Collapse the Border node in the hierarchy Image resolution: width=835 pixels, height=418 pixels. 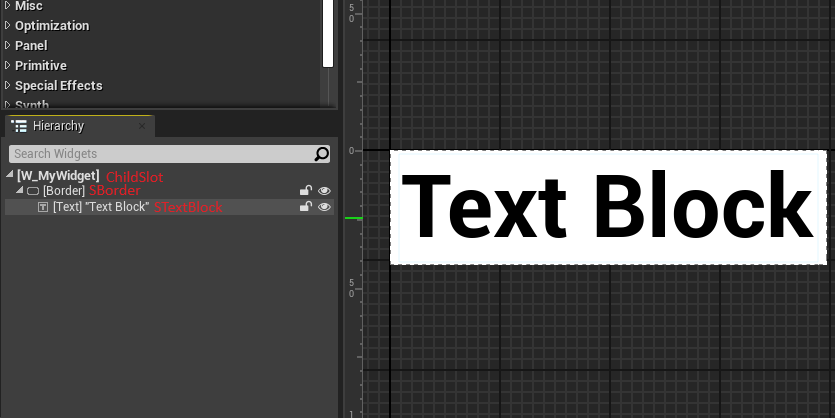pos(19,191)
